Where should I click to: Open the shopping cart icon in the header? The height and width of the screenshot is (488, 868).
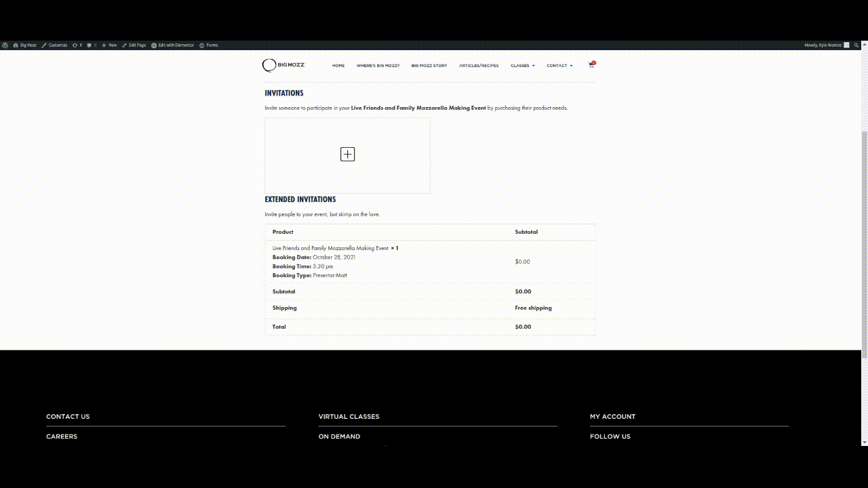[591, 65]
